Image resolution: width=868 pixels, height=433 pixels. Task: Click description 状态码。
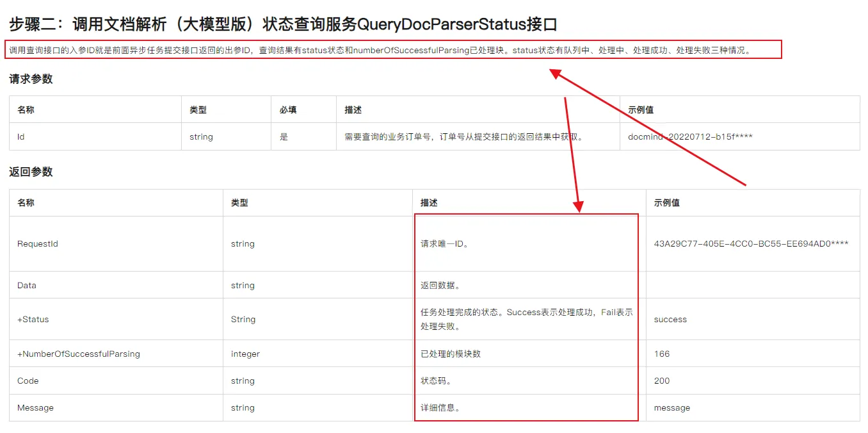436,380
